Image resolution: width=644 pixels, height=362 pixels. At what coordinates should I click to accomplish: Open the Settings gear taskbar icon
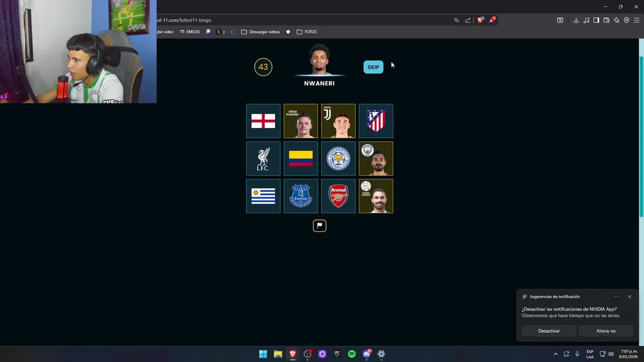pos(381,354)
